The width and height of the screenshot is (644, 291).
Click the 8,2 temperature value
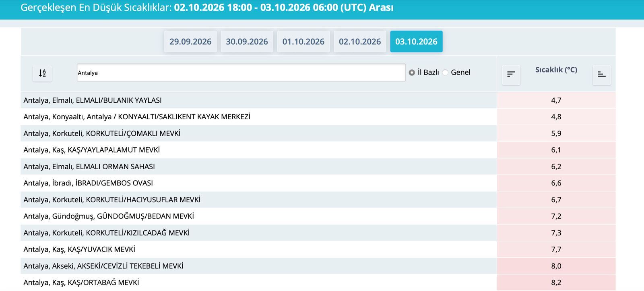pyautogui.click(x=556, y=283)
